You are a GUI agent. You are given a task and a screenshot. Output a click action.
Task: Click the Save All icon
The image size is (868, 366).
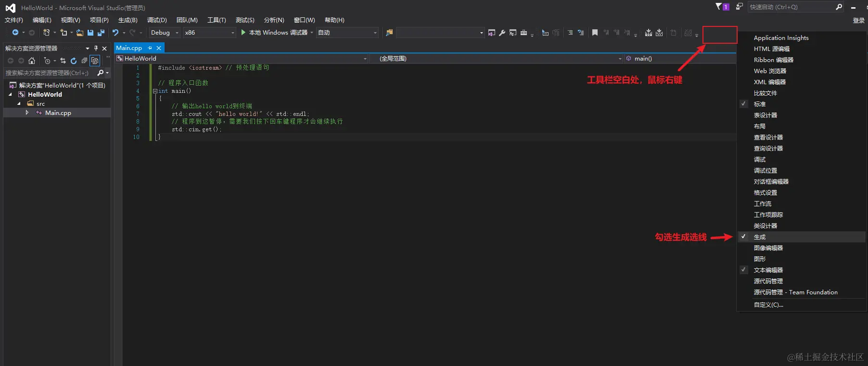101,33
